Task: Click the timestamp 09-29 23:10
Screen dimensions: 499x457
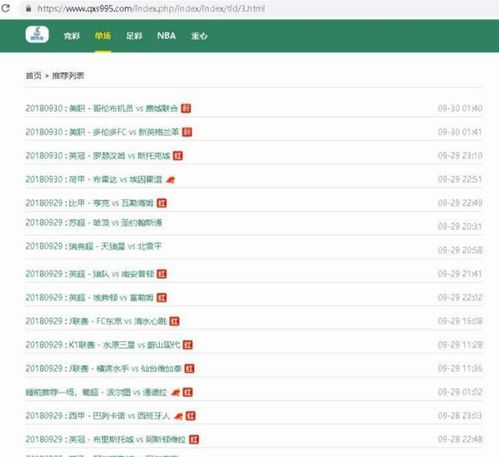Action: coord(460,156)
